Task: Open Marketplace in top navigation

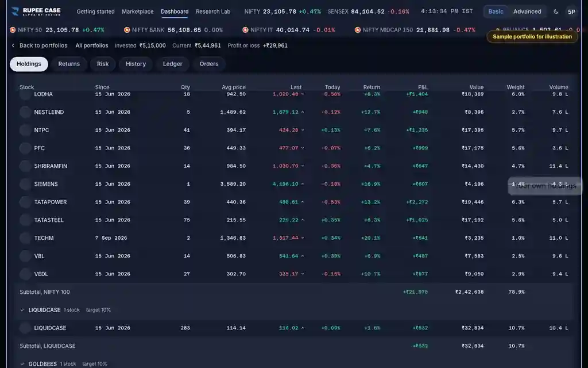Action: click(138, 11)
